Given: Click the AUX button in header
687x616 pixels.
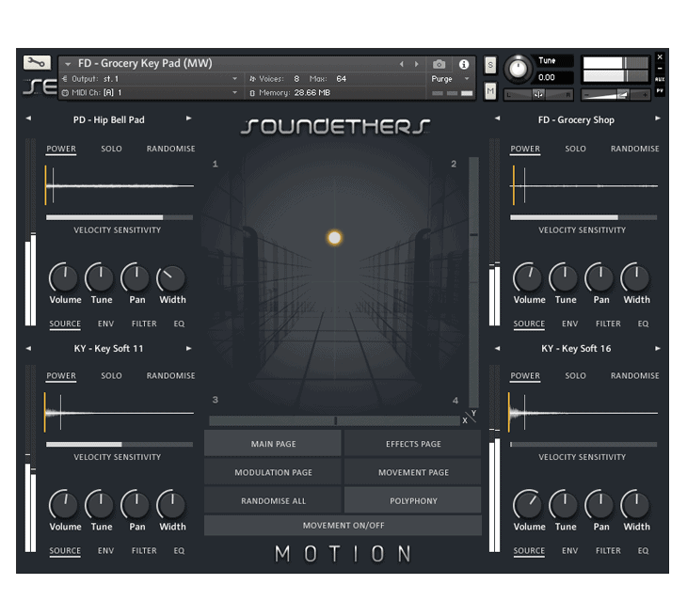Looking at the screenshot, I should [x=660, y=79].
